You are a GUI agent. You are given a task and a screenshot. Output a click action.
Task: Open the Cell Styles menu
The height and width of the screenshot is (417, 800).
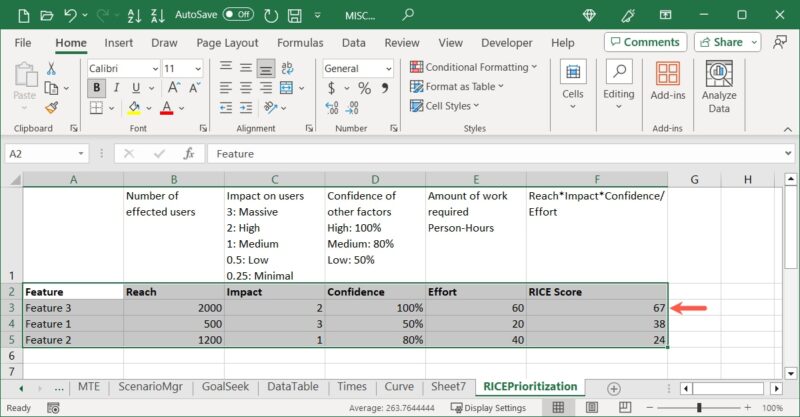click(x=444, y=106)
